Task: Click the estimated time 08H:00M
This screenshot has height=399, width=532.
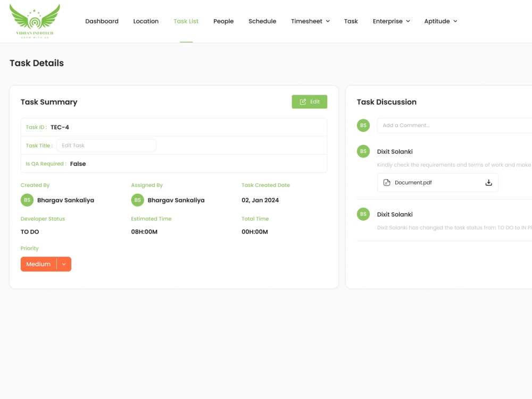Action: pos(144,232)
